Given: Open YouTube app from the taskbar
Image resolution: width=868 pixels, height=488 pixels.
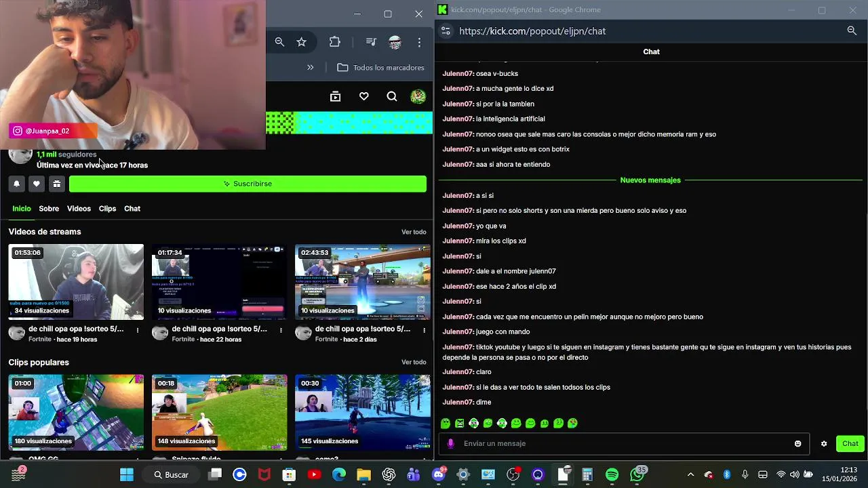Looking at the screenshot, I should point(314,474).
